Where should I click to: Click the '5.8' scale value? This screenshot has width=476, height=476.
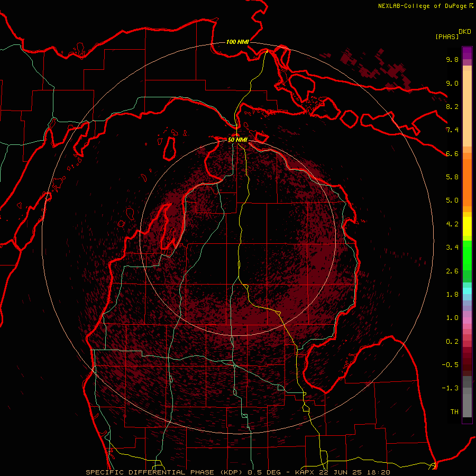[452, 177]
